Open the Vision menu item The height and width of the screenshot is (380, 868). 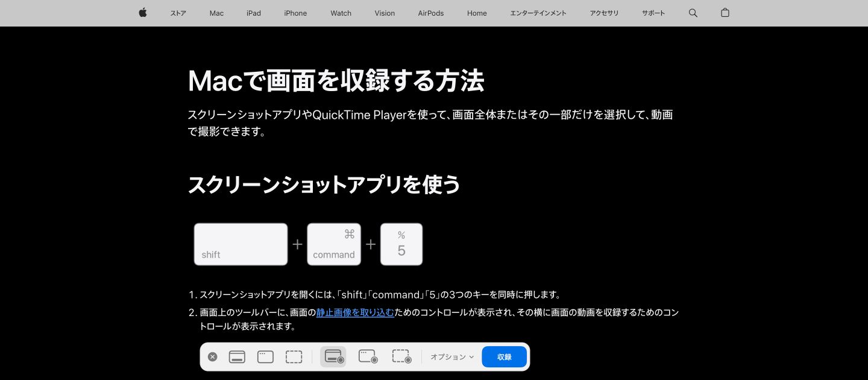tap(385, 13)
